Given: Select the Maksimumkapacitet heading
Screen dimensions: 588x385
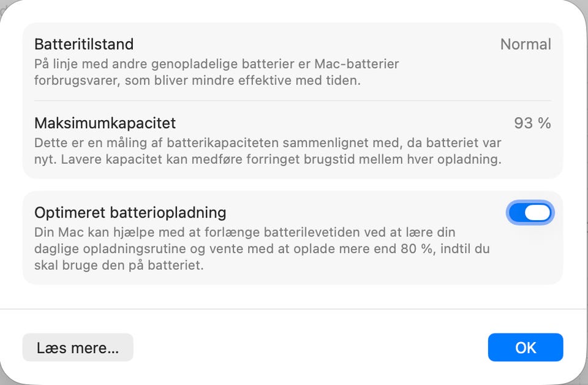Looking at the screenshot, I should point(105,123).
